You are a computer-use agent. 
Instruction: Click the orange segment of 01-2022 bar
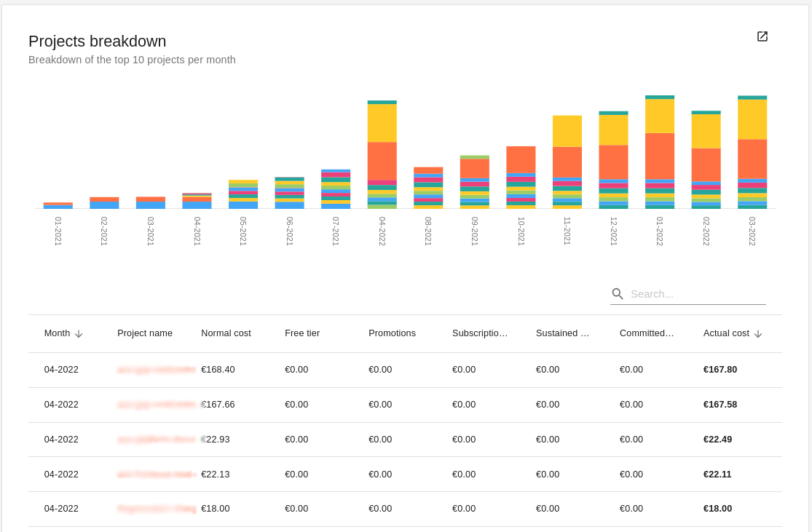point(660,156)
